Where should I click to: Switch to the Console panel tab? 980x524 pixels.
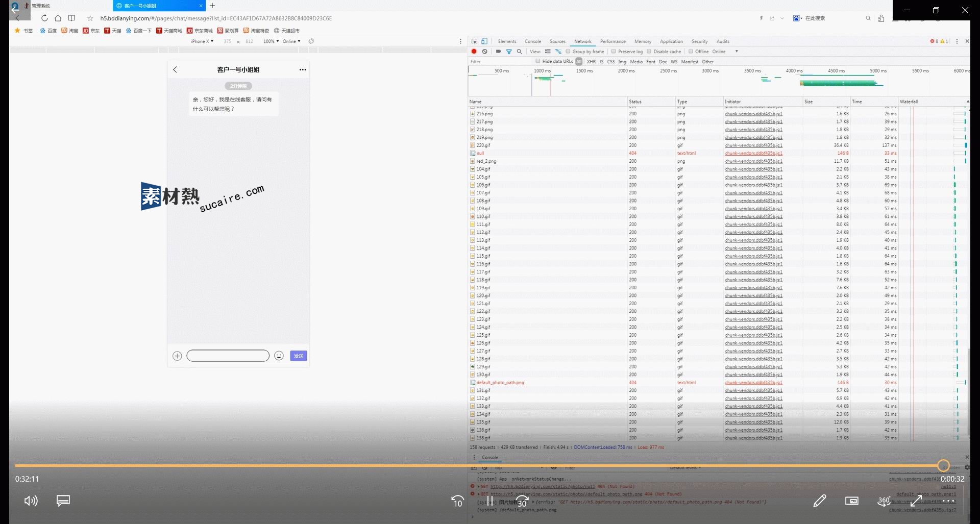pyautogui.click(x=533, y=41)
